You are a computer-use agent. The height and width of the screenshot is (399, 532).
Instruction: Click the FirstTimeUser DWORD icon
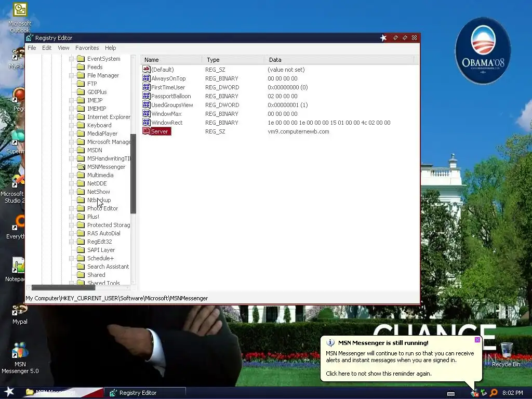pyautogui.click(x=146, y=87)
